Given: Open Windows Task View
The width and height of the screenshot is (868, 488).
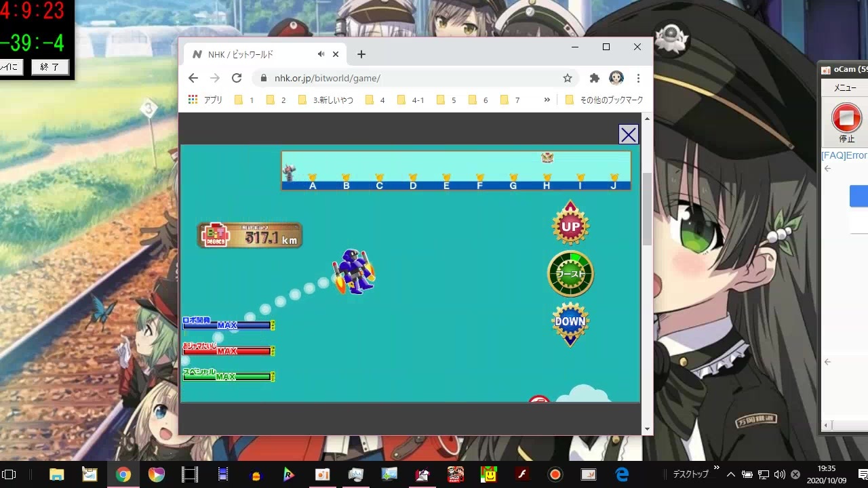Looking at the screenshot, I should click(9, 474).
